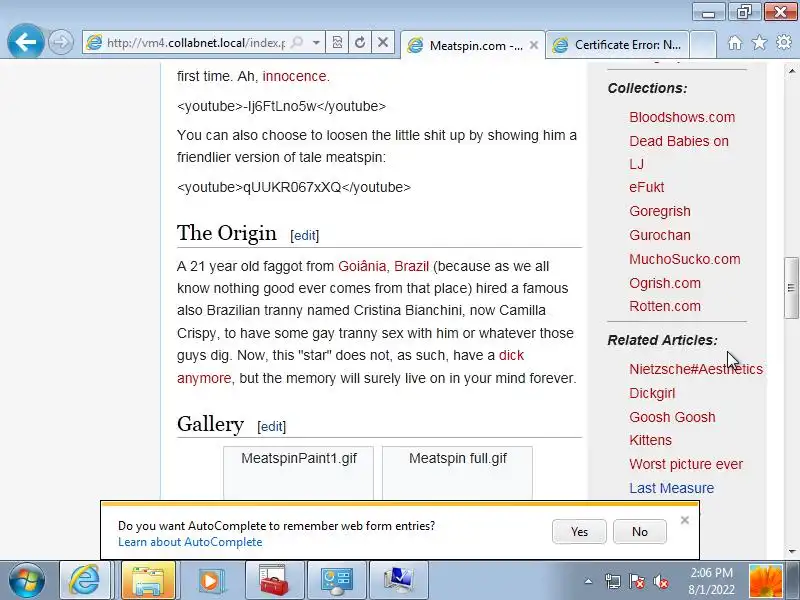Open Favorites with the star icon

pos(759,42)
